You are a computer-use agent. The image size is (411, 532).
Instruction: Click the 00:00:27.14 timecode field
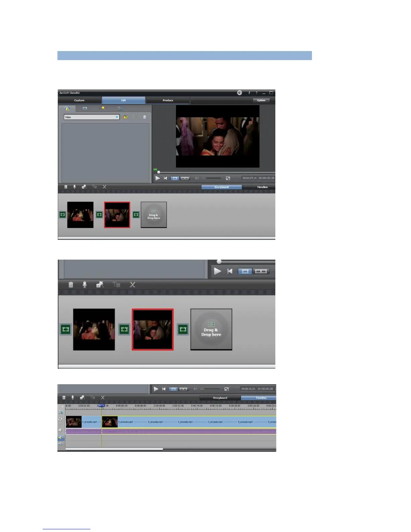tap(249, 178)
